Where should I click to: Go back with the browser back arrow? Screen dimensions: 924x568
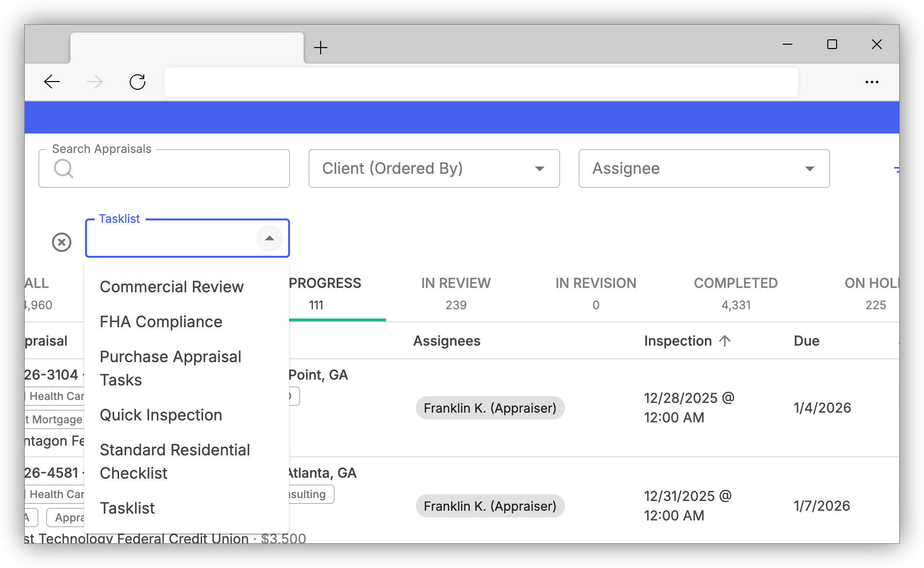52,82
